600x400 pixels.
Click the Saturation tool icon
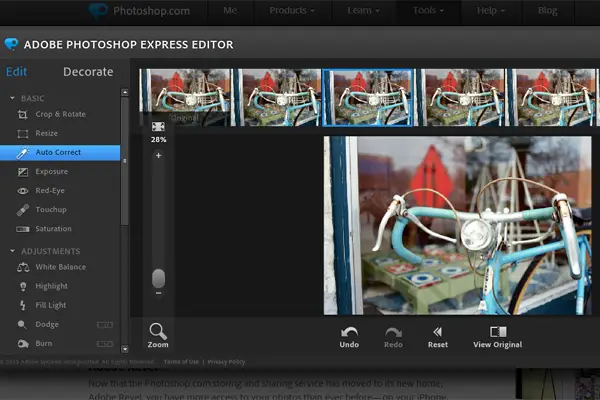23,229
